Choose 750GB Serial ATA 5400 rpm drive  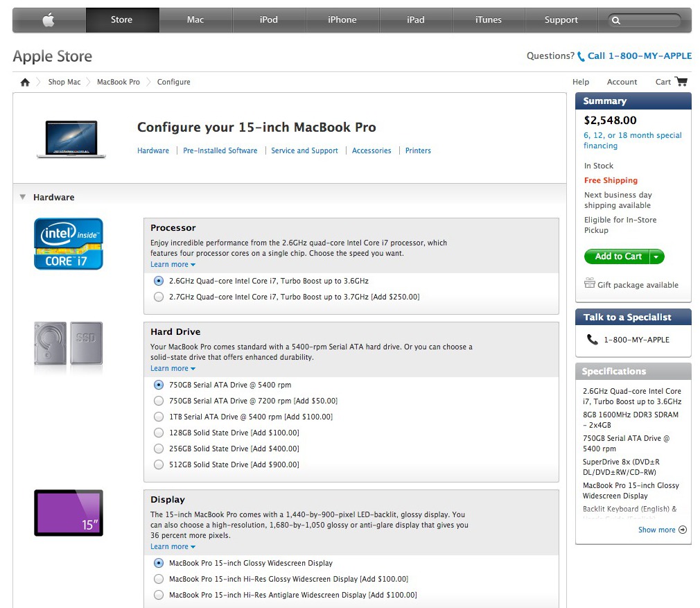(159, 385)
